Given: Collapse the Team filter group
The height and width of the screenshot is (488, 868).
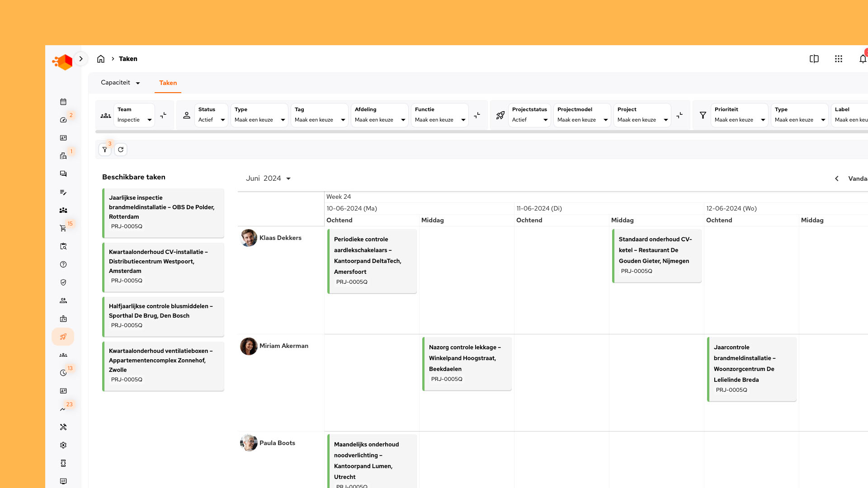Looking at the screenshot, I should coord(163,115).
